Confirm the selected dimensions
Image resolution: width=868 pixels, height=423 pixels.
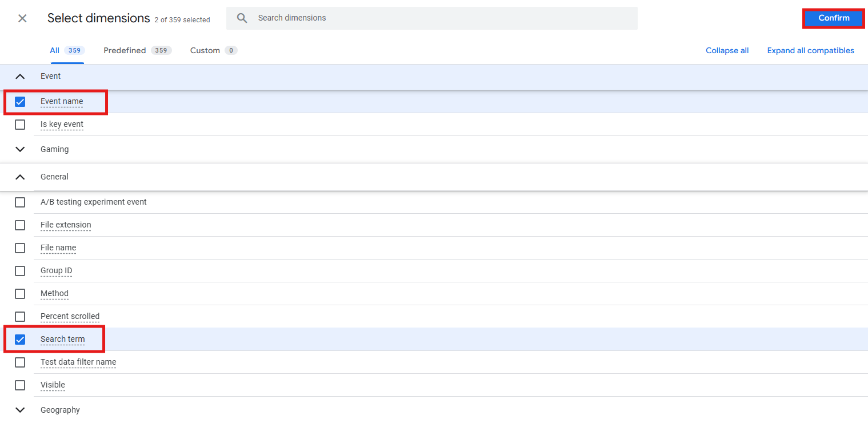coord(834,18)
